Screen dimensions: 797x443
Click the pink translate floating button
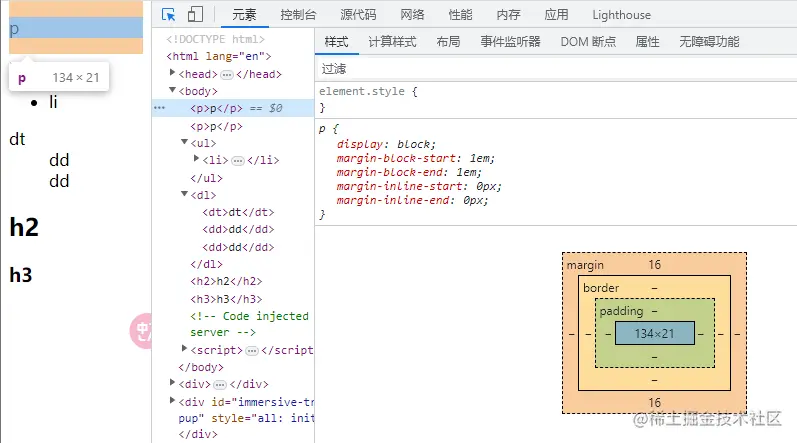coord(141,331)
